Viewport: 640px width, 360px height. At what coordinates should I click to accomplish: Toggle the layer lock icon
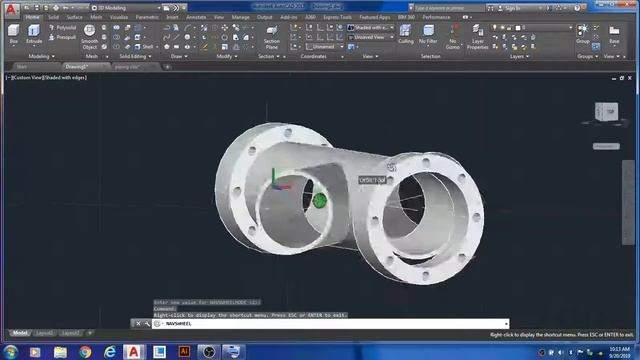pyautogui.click(x=509, y=27)
